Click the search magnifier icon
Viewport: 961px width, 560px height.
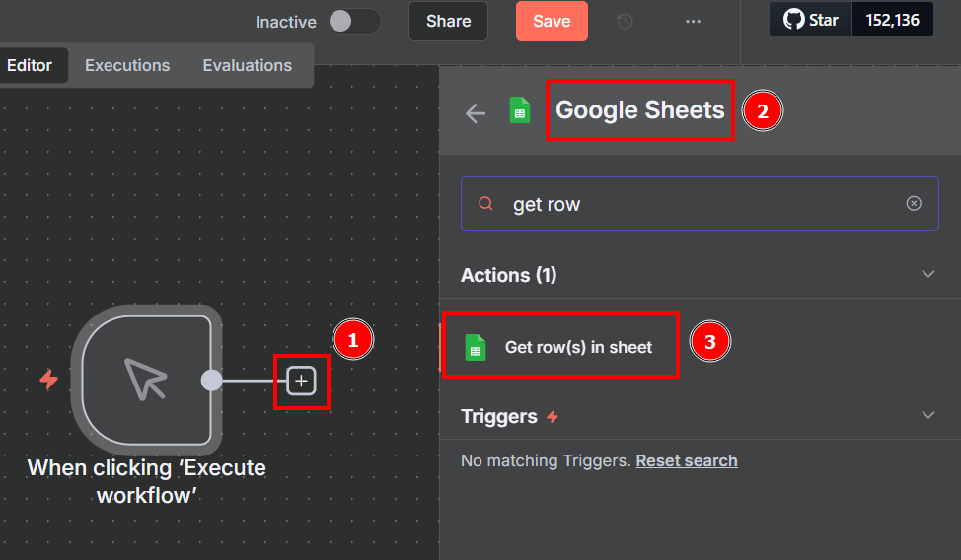(485, 203)
